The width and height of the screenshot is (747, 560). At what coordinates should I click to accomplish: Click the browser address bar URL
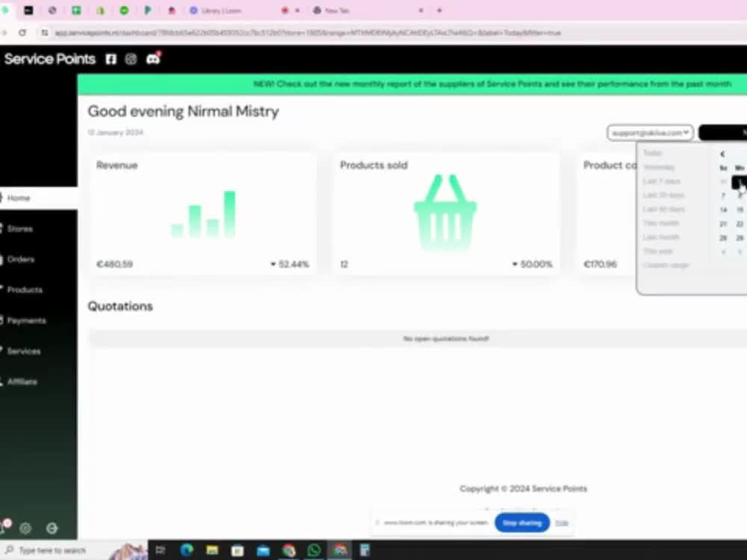[x=308, y=33]
